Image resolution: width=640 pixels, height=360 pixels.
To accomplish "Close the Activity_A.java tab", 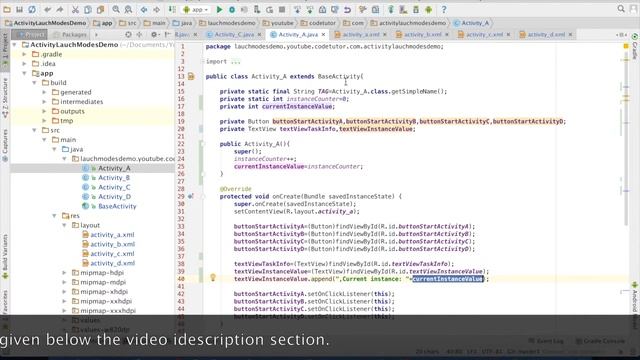I will (x=324, y=35).
